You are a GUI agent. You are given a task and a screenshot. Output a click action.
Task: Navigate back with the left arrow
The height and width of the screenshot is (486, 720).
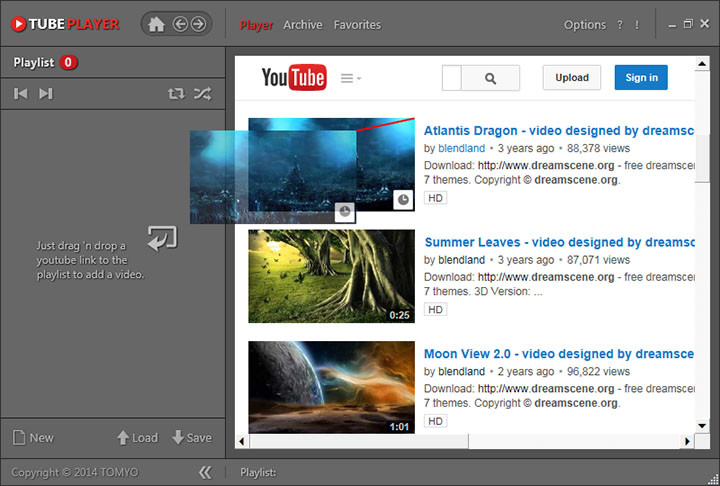pos(180,24)
